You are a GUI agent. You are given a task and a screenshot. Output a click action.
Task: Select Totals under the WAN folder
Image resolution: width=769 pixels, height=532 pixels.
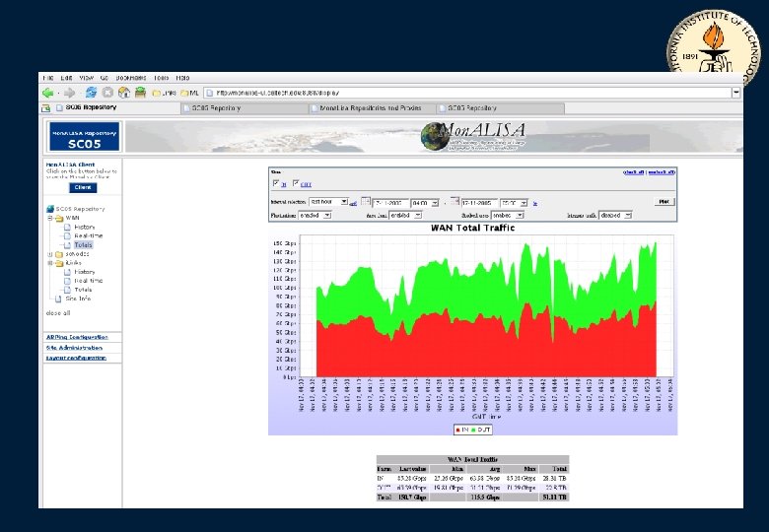tap(84, 245)
